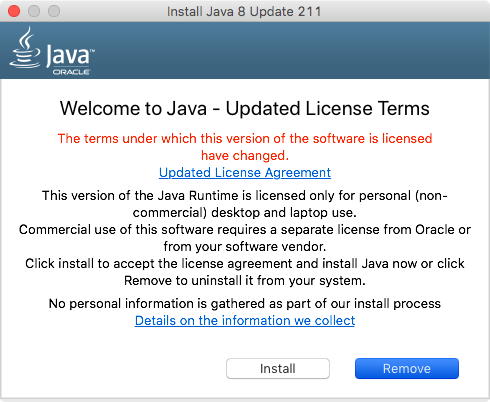This screenshot has width=490, height=402.
Task: Close the Java installer window
Action: [14, 11]
